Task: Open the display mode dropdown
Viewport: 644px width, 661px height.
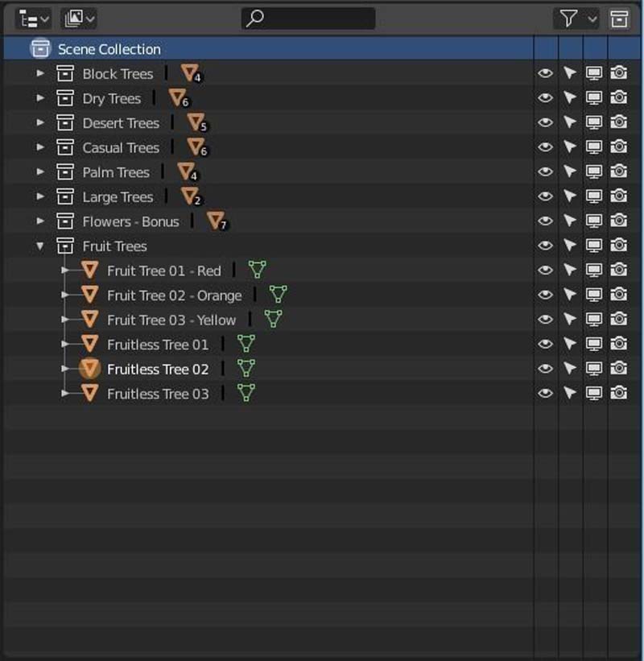Action: [x=78, y=19]
